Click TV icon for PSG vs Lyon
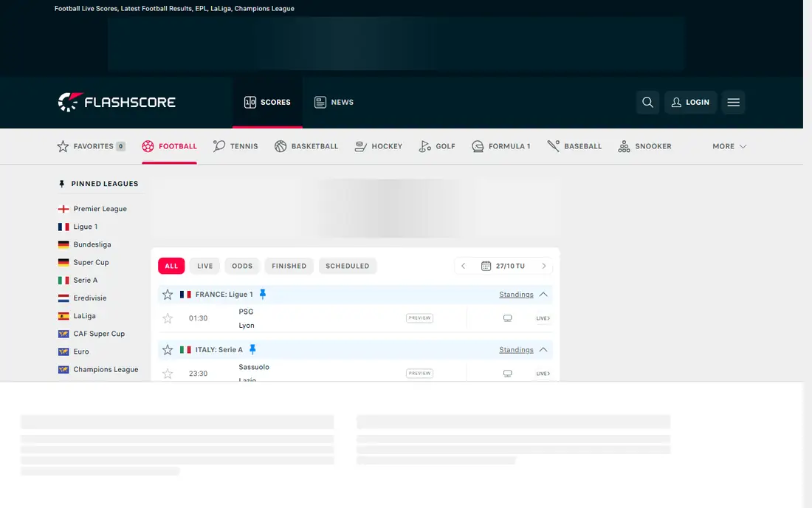Image resolution: width=812 pixels, height=508 pixels. (x=508, y=318)
